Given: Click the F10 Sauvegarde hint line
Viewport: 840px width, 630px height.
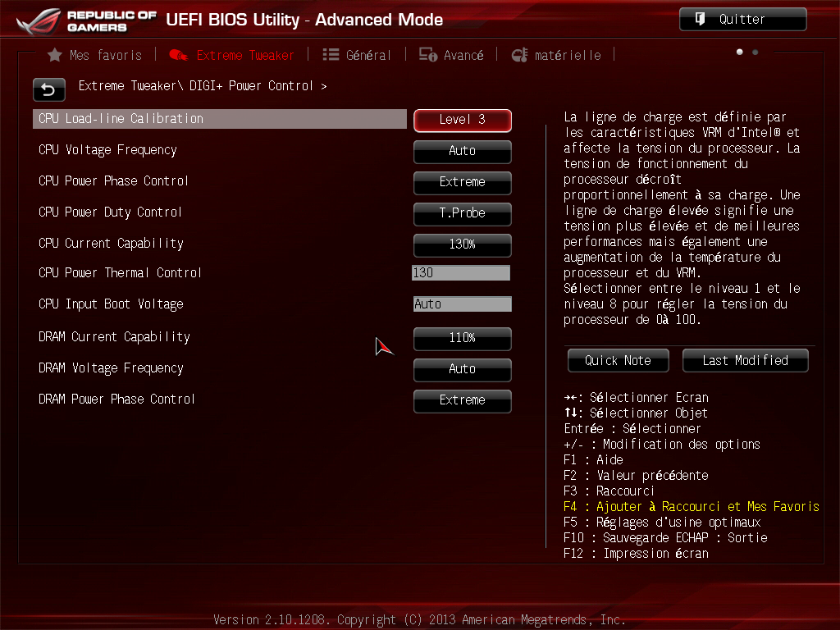Looking at the screenshot, I should [665, 538].
